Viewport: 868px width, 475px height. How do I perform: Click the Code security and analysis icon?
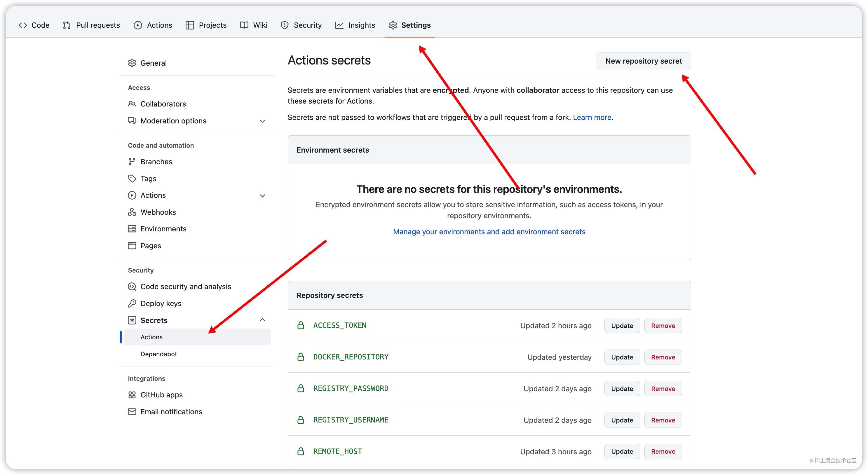point(132,287)
